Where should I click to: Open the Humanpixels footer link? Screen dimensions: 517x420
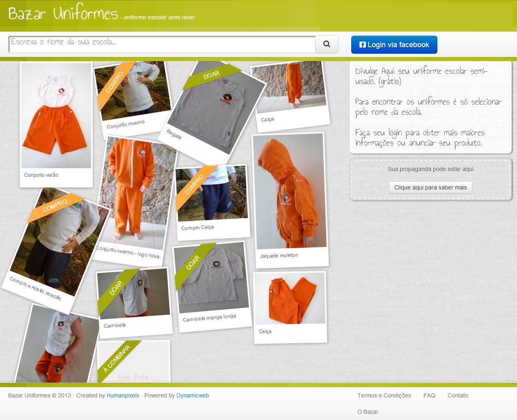123,395
